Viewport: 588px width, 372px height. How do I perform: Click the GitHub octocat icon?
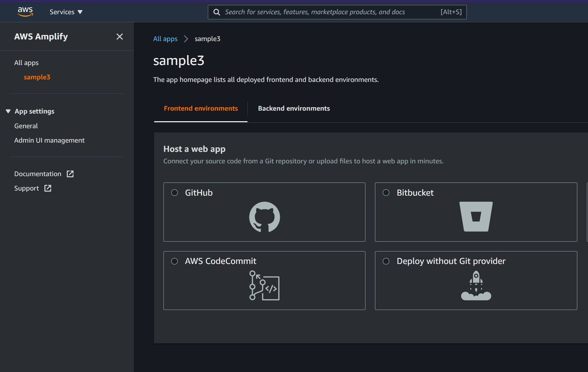pyautogui.click(x=264, y=217)
